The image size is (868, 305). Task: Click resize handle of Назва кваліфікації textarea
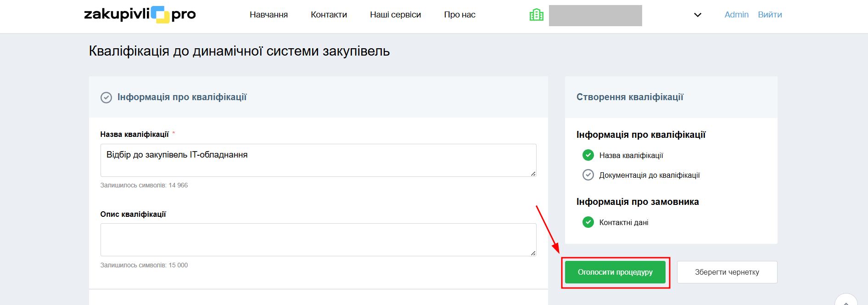(x=533, y=174)
